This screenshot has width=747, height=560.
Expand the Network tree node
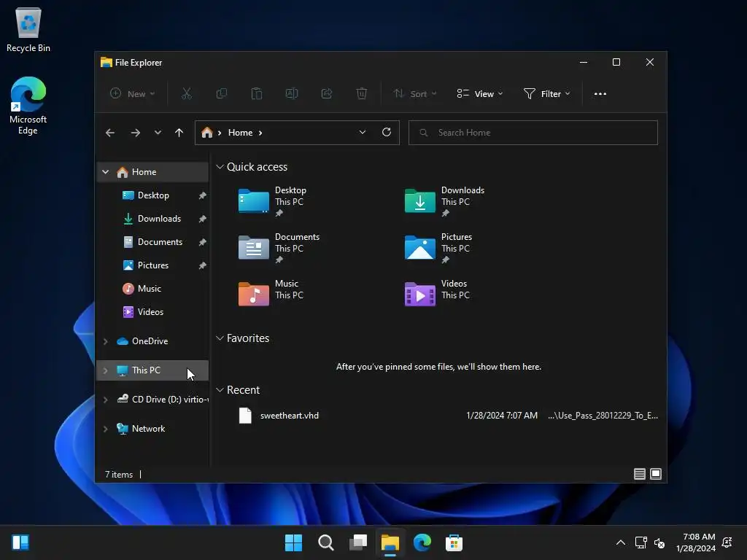105,429
